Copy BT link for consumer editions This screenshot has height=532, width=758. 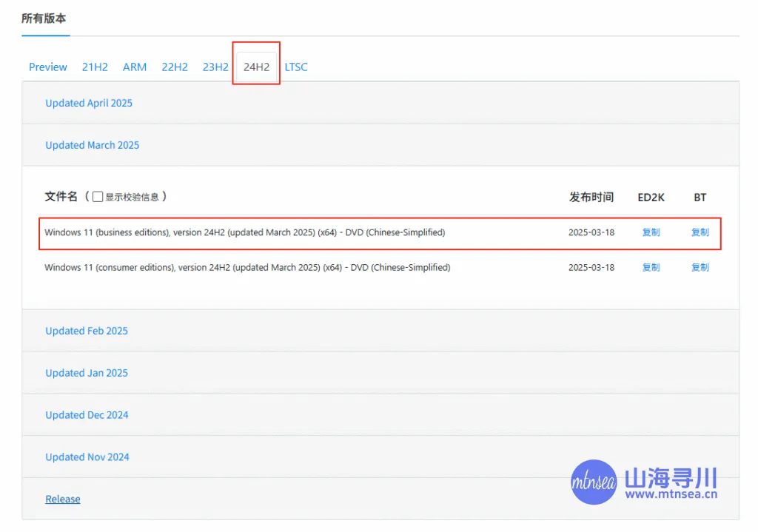[700, 268]
